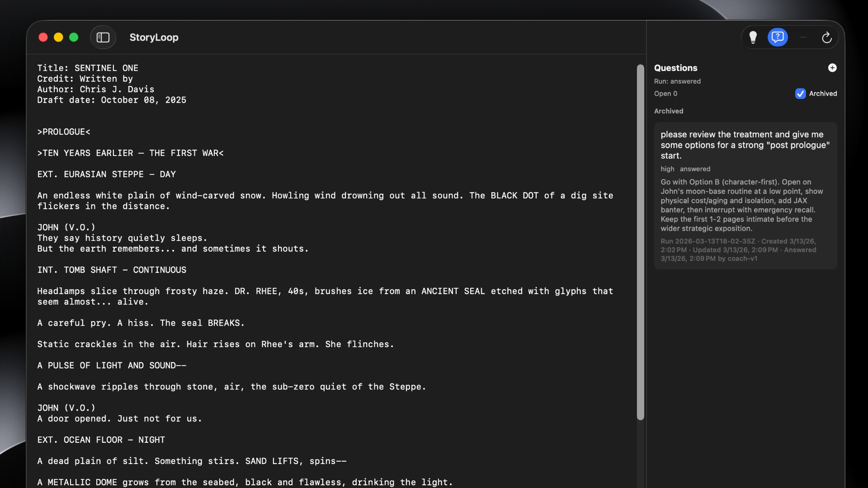This screenshot has height=488, width=868.
Task: Click the green zoom window button
Action: coord(74,38)
